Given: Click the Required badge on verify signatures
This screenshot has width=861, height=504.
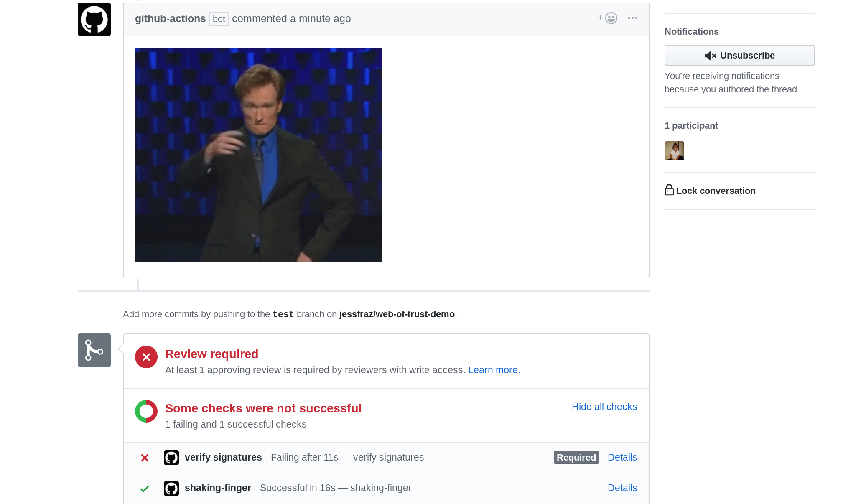Looking at the screenshot, I should (576, 457).
